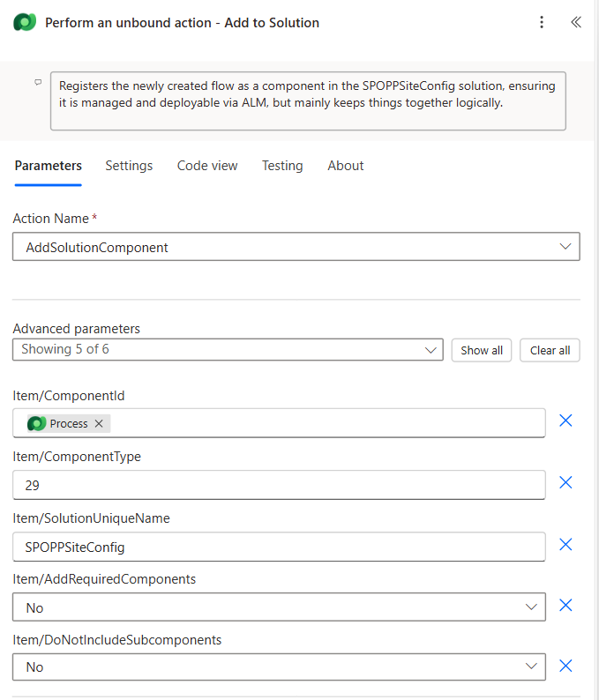The height and width of the screenshot is (700, 599).
Task: Click the 'Item/AddRequiredComponents' label
Action: (104, 579)
